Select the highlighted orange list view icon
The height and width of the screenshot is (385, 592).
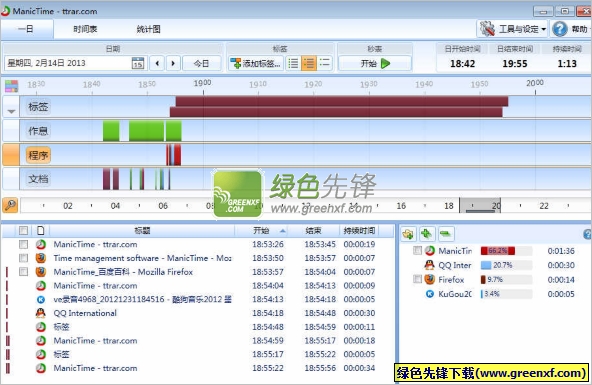tap(309, 63)
